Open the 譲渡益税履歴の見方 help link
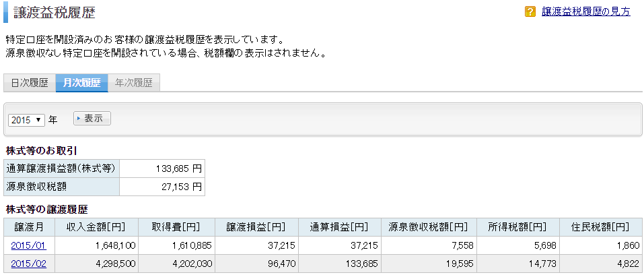Viewport: 644px width, 275px height. pyautogui.click(x=586, y=11)
